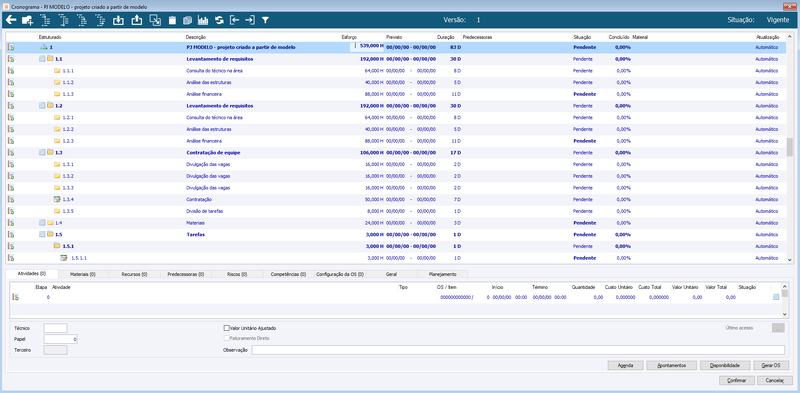
Task: Click the clipboard paste toolbar icon
Action: [x=172, y=20]
